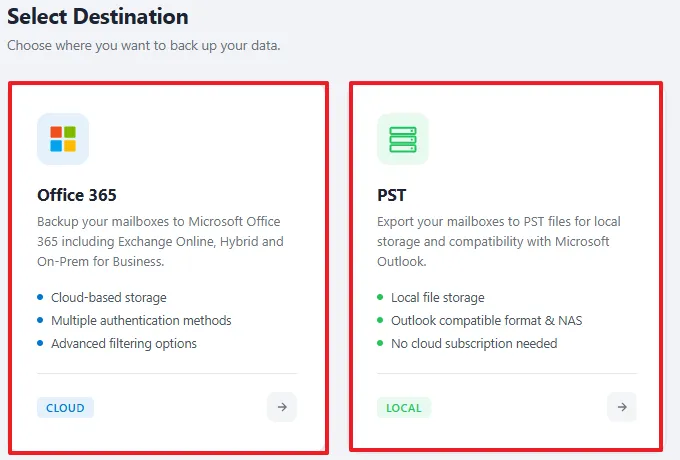The image size is (680, 460).
Task: Click the Office 365 Microsoft logo icon
Action: pyautogui.click(x=63, y=139)
